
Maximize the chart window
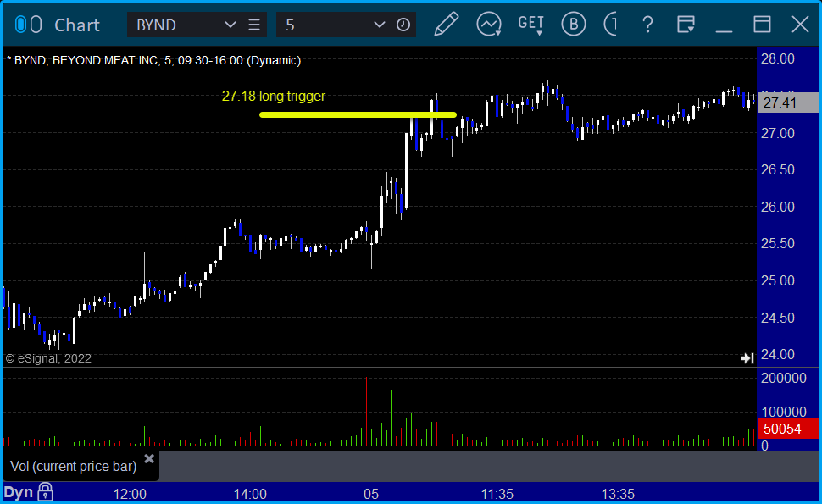(762, 24)
